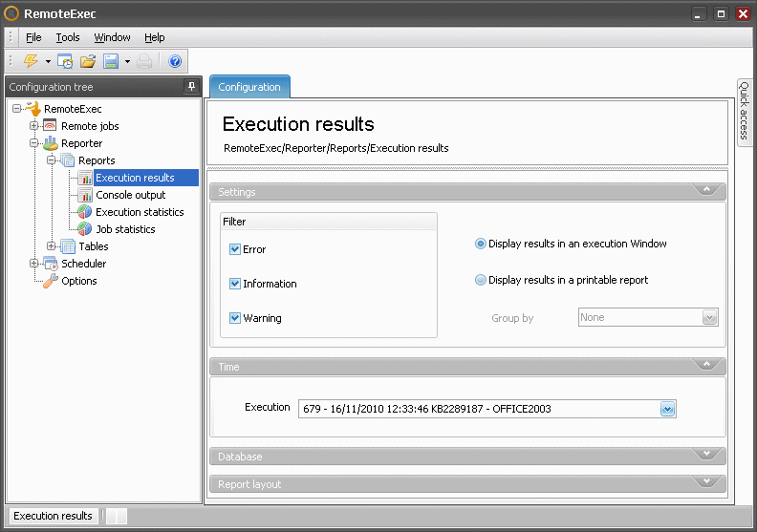Click the Execution field showing KB2289187 - OFFICE2003

coord(487,409)
